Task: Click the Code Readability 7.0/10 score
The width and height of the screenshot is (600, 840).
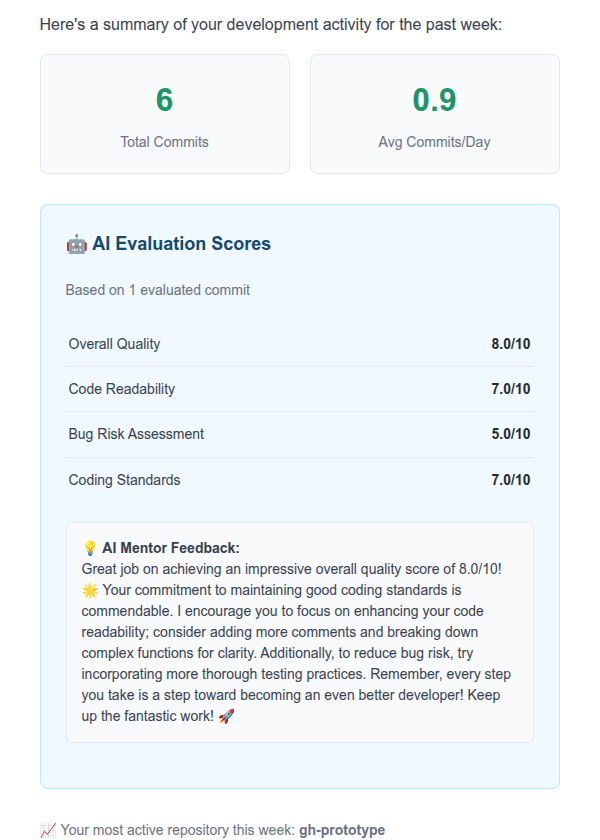Action: click(x=511, y=389)
